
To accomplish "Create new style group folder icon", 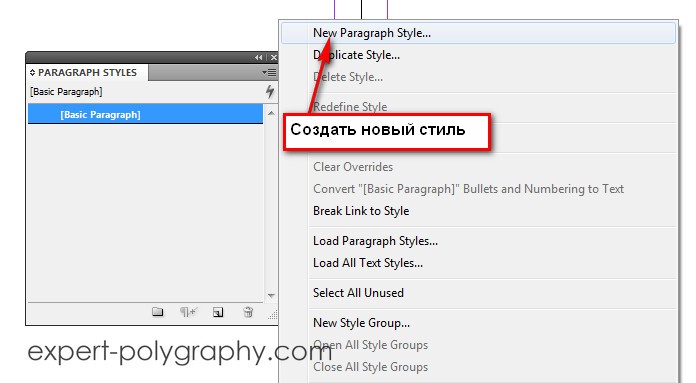I will [x=158, y=312].
